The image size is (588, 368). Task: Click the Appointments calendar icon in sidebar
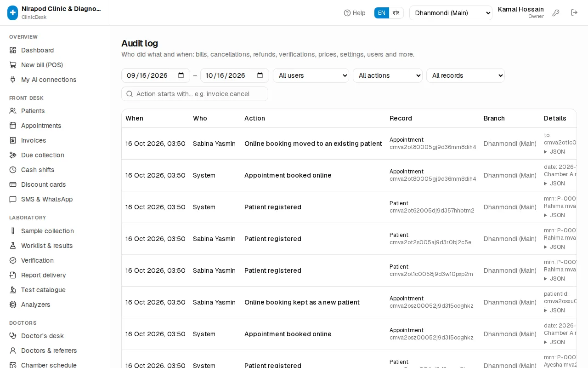[13, 126]
